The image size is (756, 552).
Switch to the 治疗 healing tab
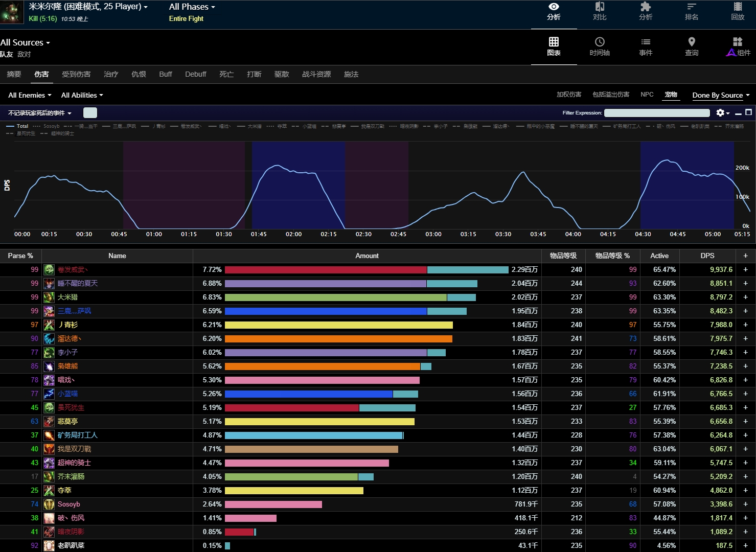click(x=111, y=74)
